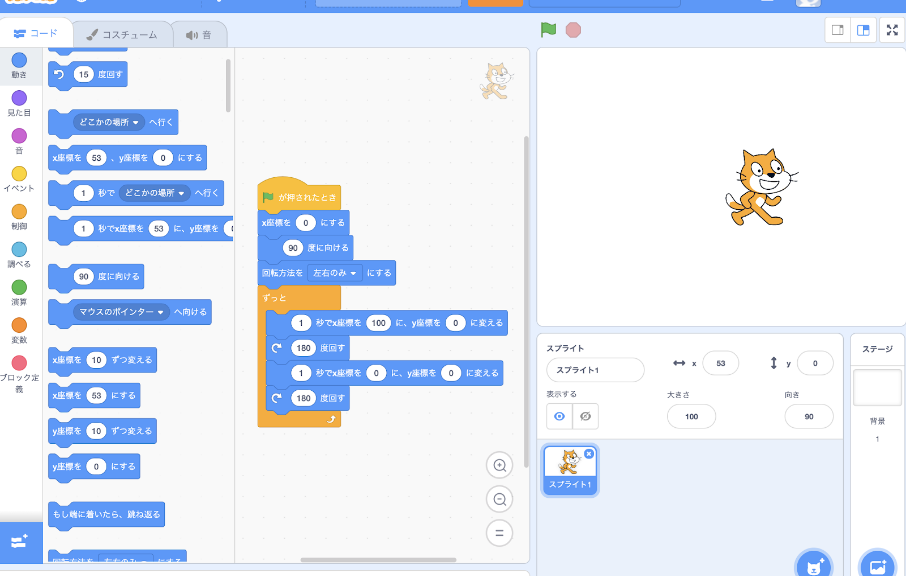
Task: Select the stage backdrop thumbnail
Action: click(x=877, y=388)
